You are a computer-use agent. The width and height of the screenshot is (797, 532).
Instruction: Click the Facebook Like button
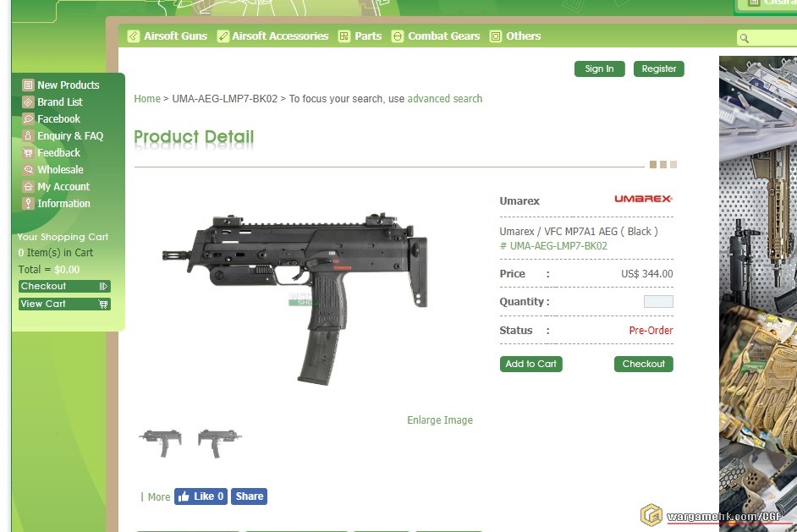click(x=201, y=496)
